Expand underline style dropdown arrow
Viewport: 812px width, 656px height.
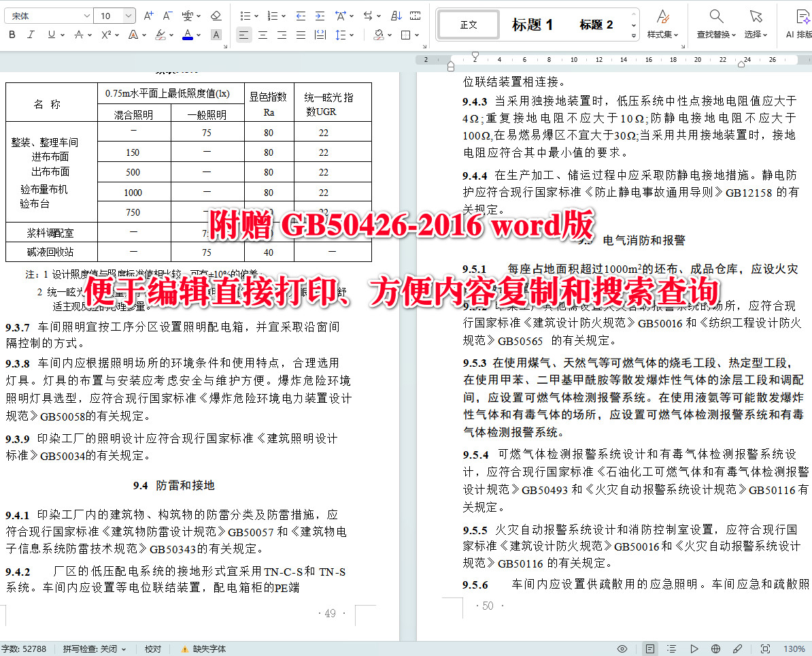click(x=63, y=35)
